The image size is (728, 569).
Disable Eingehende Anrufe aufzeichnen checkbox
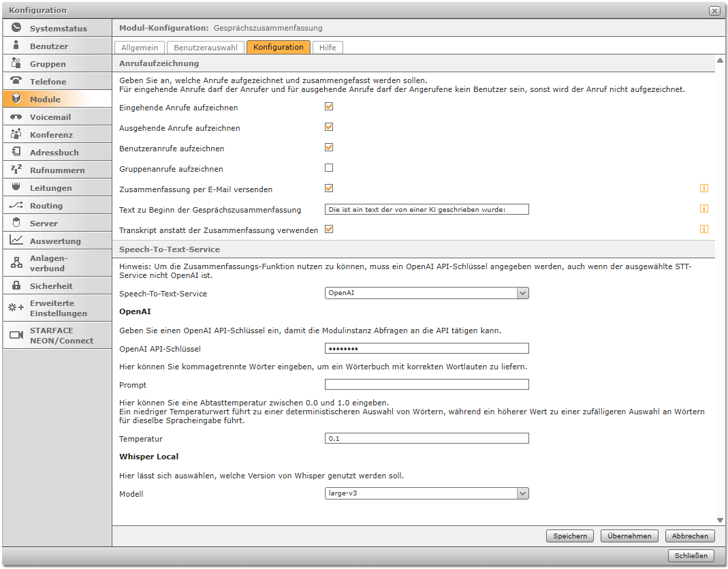(329, 107)
